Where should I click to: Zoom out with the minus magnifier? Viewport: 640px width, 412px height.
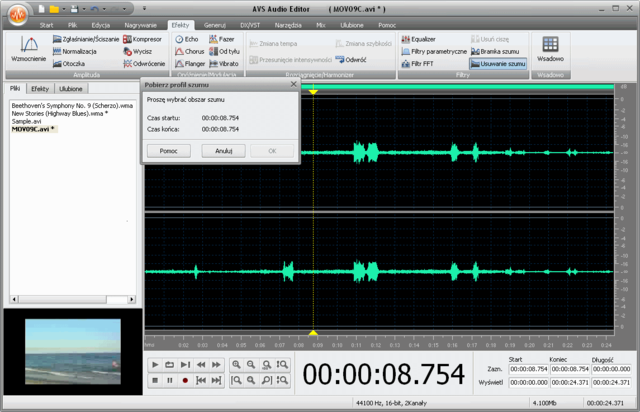click(251, 364)
